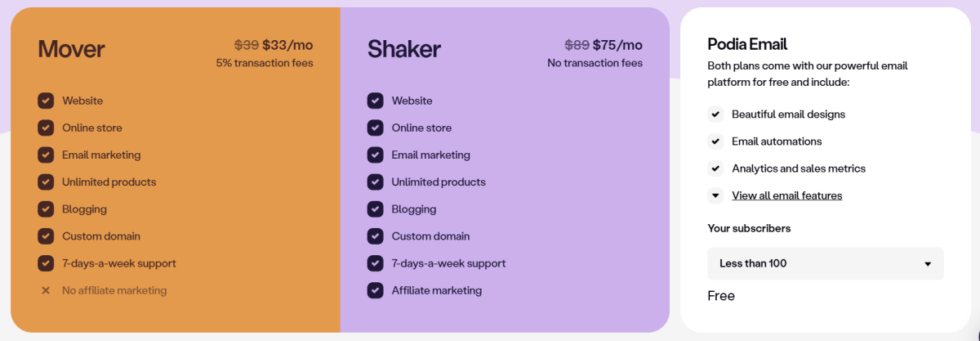Click the checkmark icon beside Email automations
The height and width of the screenshot is (341, 980).
[x=715, y=141]
